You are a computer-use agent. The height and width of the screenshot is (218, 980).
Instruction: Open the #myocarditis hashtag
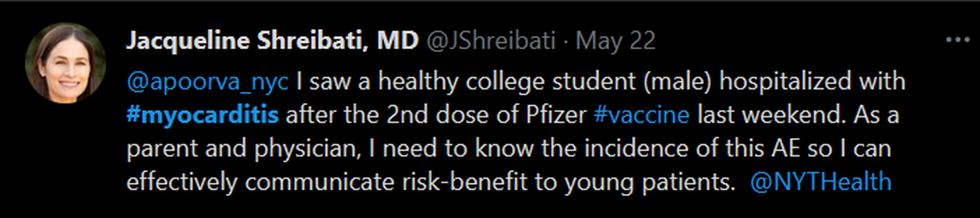point(202,115)
